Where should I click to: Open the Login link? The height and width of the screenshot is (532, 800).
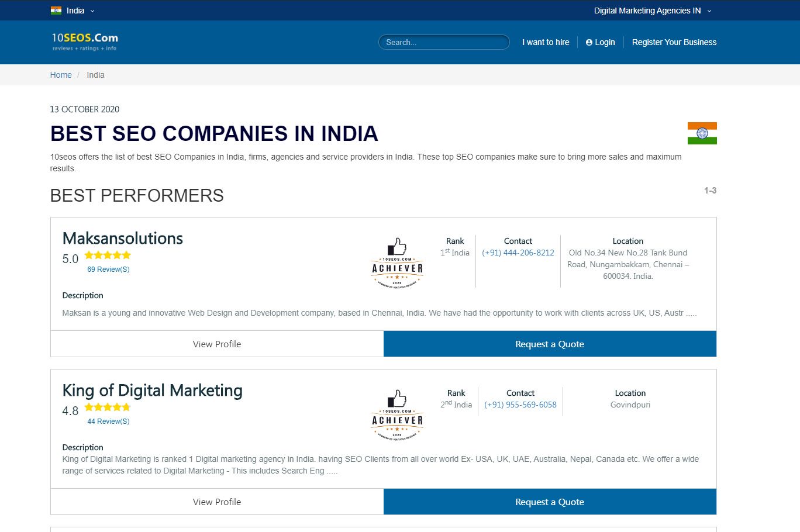pos(601,42)
